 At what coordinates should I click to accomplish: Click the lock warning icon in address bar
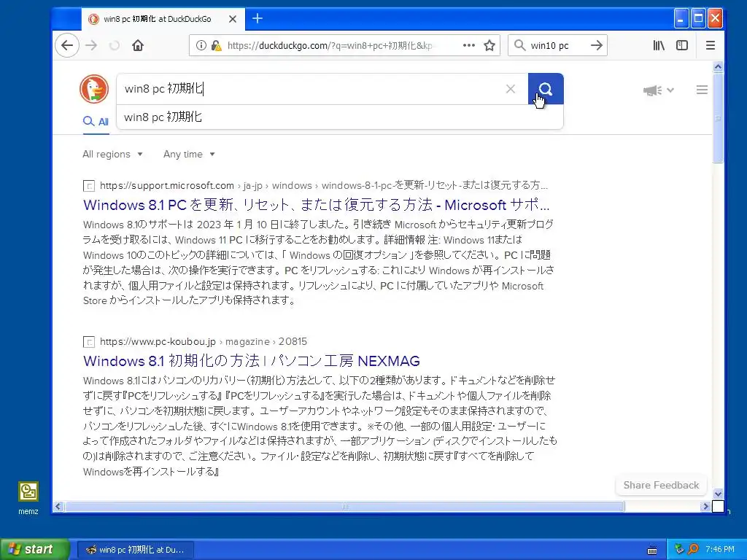point(216,46)
